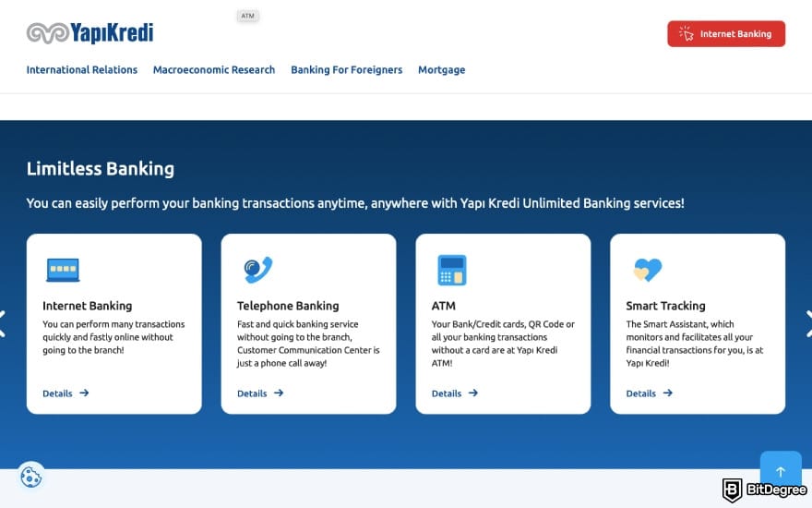Open Banking For Foreigners menu
812x508 pixels.
(x=346, y=70)
